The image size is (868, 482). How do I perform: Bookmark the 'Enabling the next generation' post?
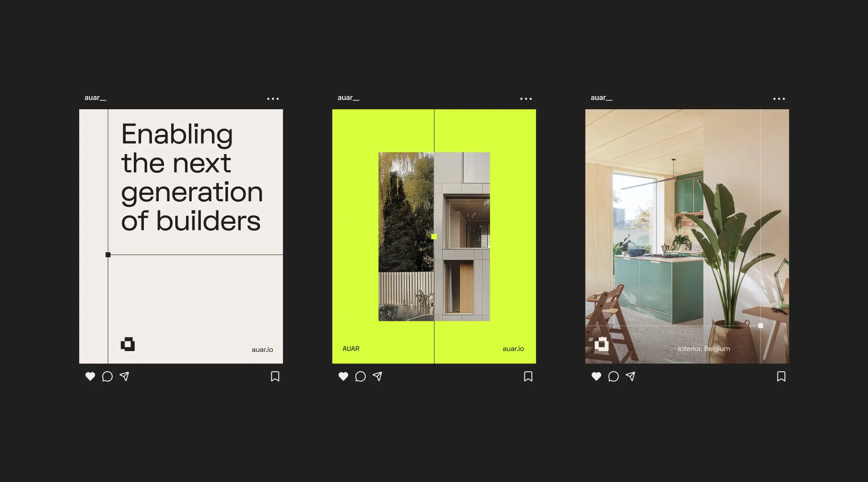[275, 376]
